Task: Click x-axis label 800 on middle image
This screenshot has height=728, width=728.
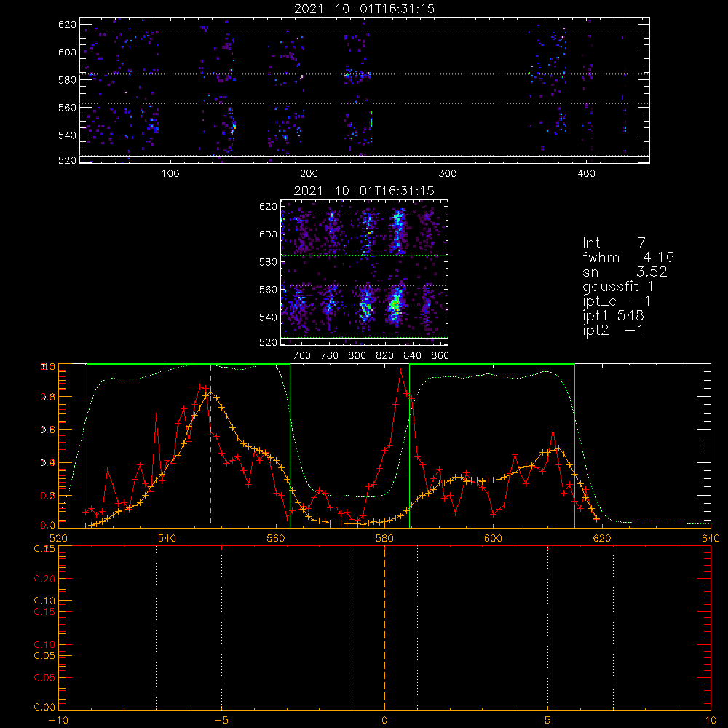Action: click(357, 356)
